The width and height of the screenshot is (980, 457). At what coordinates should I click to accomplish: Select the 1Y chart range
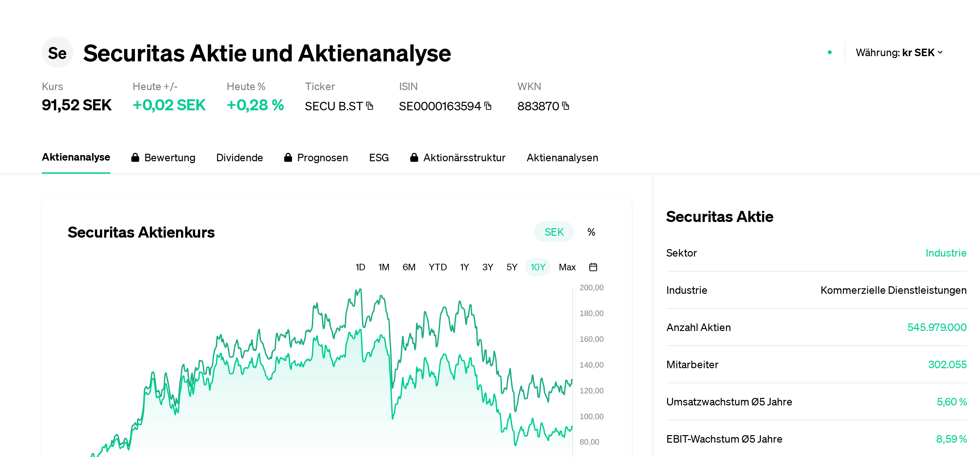pos(464,267)
